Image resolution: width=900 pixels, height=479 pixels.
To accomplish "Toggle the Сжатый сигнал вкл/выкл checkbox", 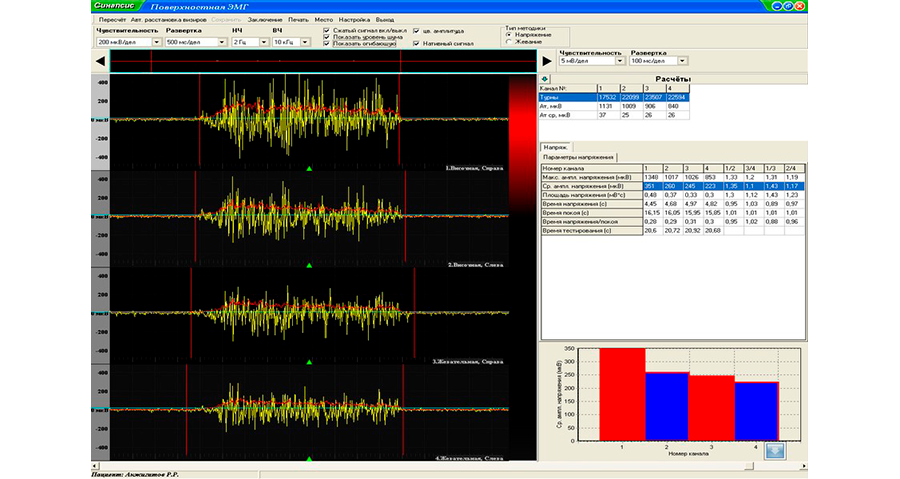I will (327, 31).
